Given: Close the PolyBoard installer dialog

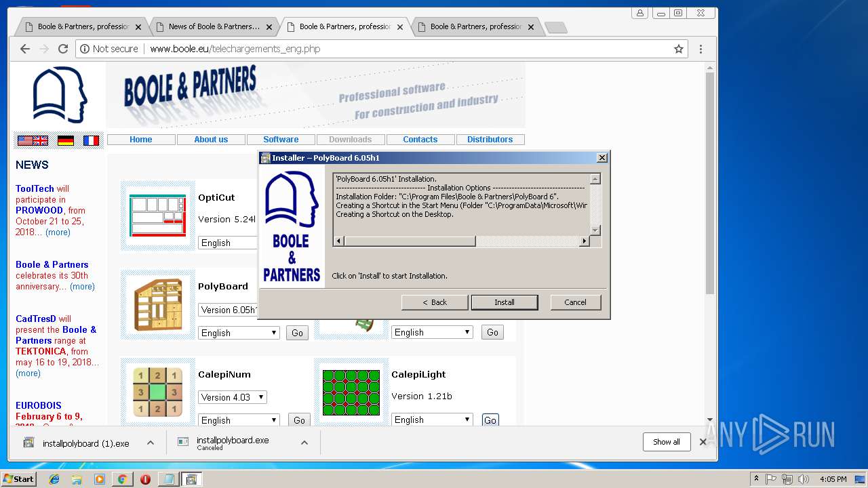Looking at the screenshot, I should click(x=601, y=158).
